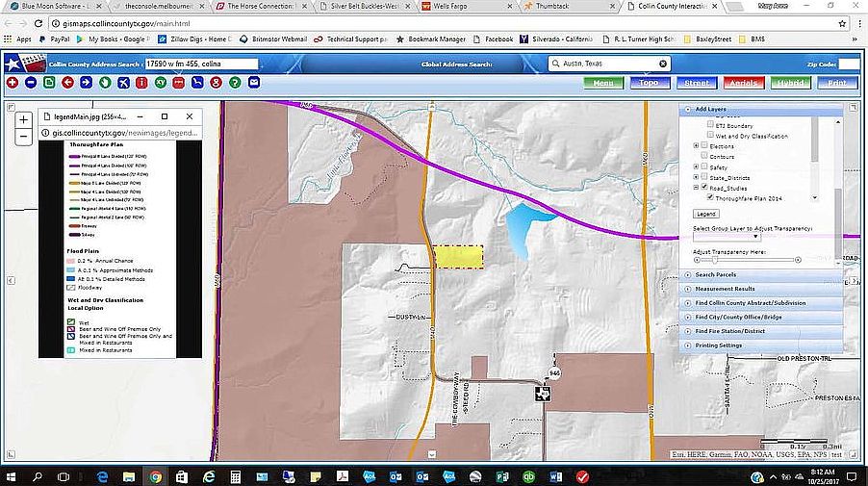
Task: Go to previous map extent arrow
Action: [x=67, y=83]
